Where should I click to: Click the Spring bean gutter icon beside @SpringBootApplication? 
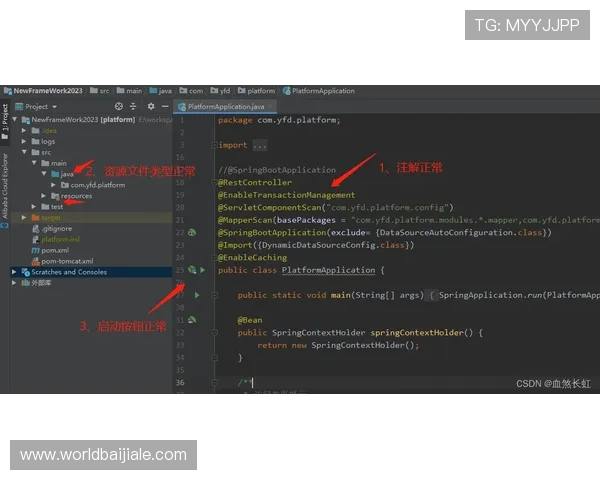pos(192,232)
